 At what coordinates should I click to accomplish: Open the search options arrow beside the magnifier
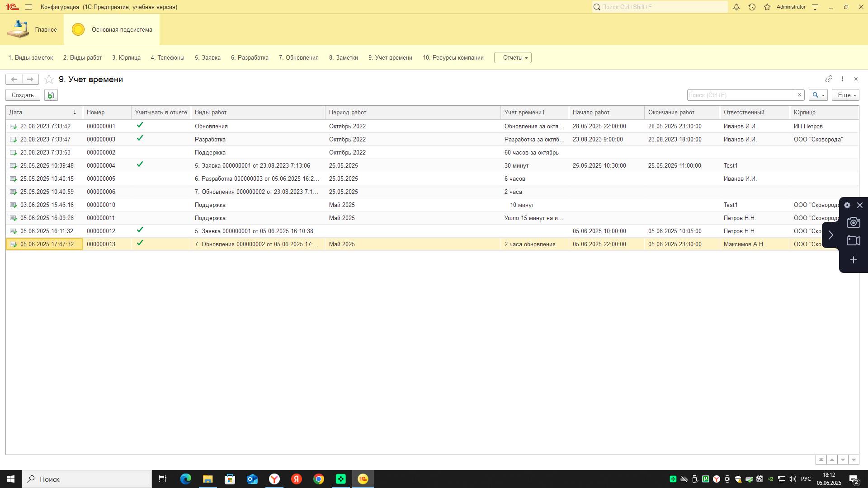tap(822, 95)
